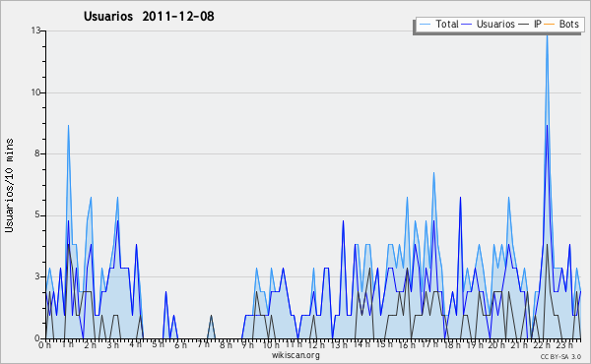Click the '7 h' x-axis label

(204, 344)
